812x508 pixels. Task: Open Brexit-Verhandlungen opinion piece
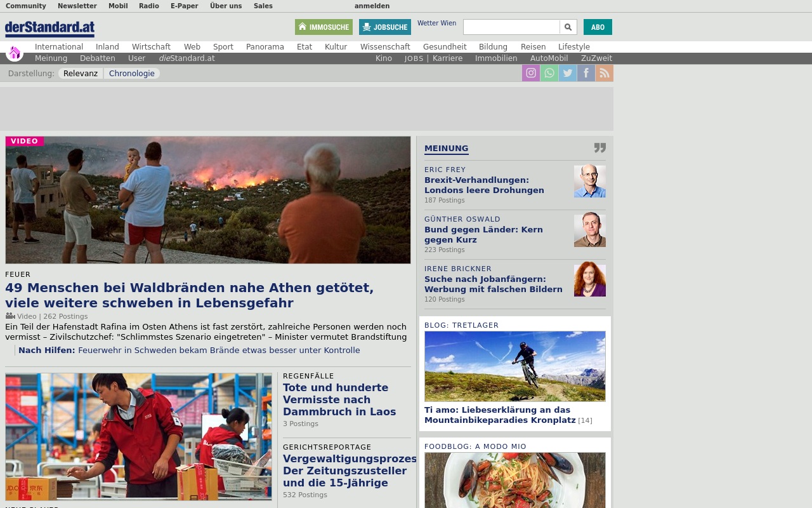[484, 185]
